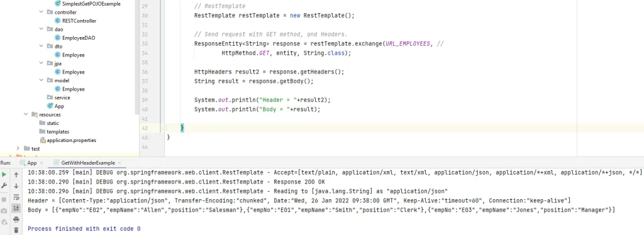Image resolution: width=644 pixels, height=235 pixels.
Task: Collapse the jpa package
Action: tap(41, 63)
